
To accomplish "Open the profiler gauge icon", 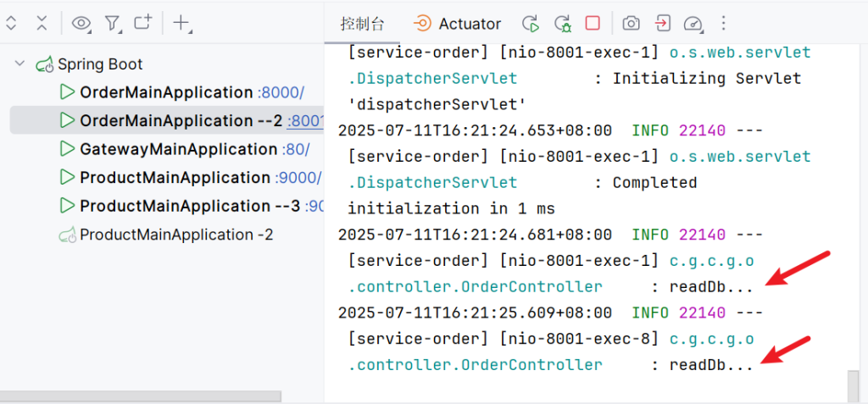I will tap(693, 24).
